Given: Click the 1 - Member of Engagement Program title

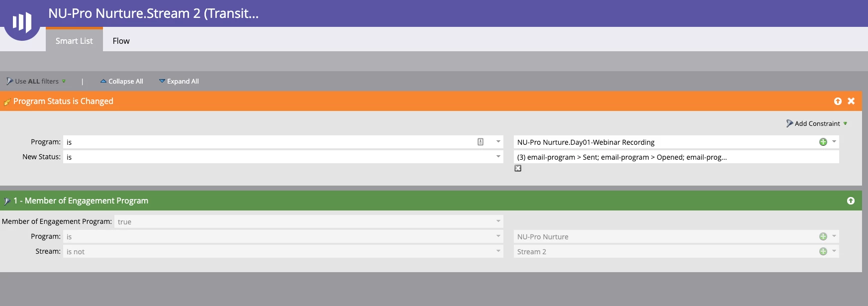Looking at the screenshot, I should click(81, 201).
